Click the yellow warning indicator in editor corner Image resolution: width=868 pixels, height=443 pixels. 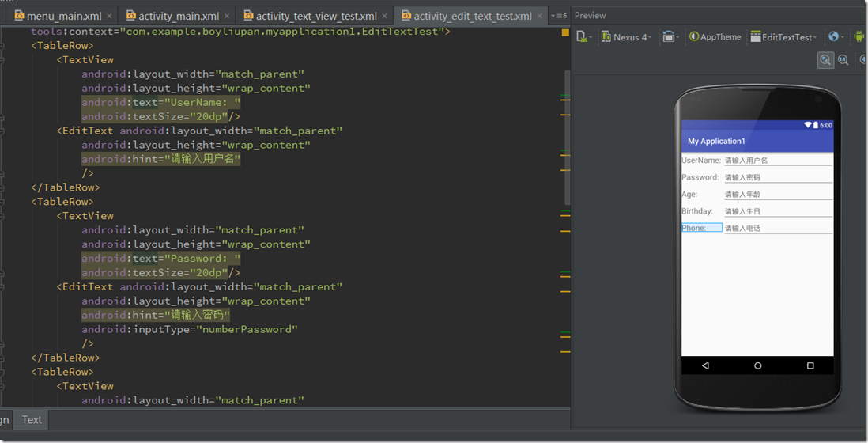click(565, 32)
